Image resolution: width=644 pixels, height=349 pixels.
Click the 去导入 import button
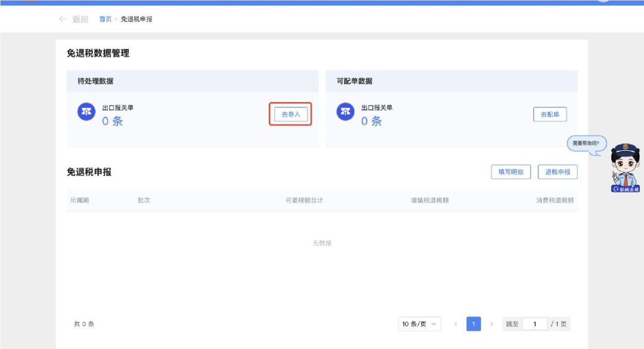click(291, 114)
